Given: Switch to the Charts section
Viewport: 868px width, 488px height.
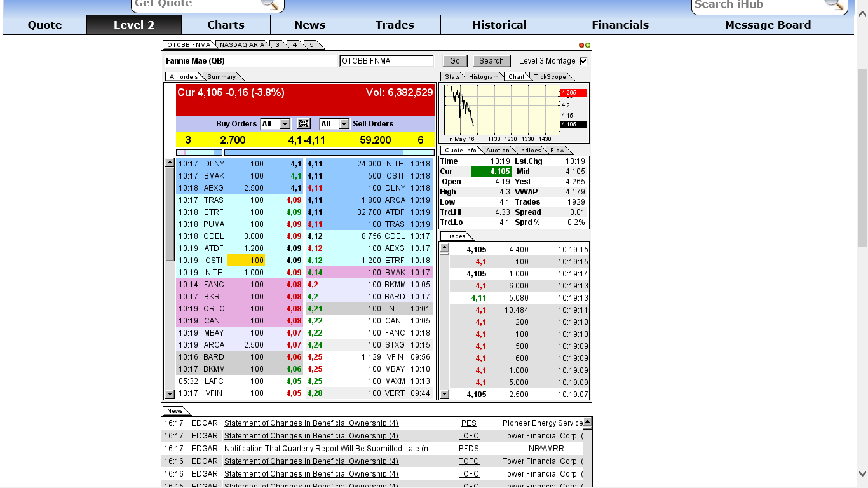Looking at the screenshot, I should pos(226,25).
